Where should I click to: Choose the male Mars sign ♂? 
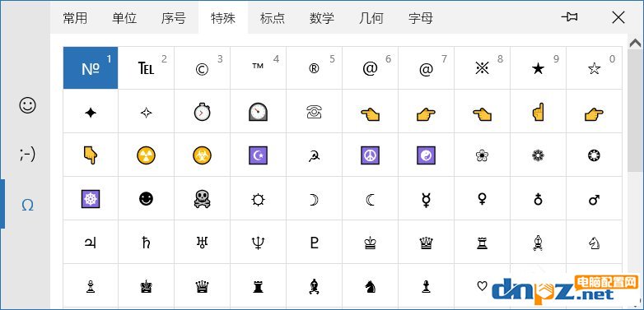[594, 199]
